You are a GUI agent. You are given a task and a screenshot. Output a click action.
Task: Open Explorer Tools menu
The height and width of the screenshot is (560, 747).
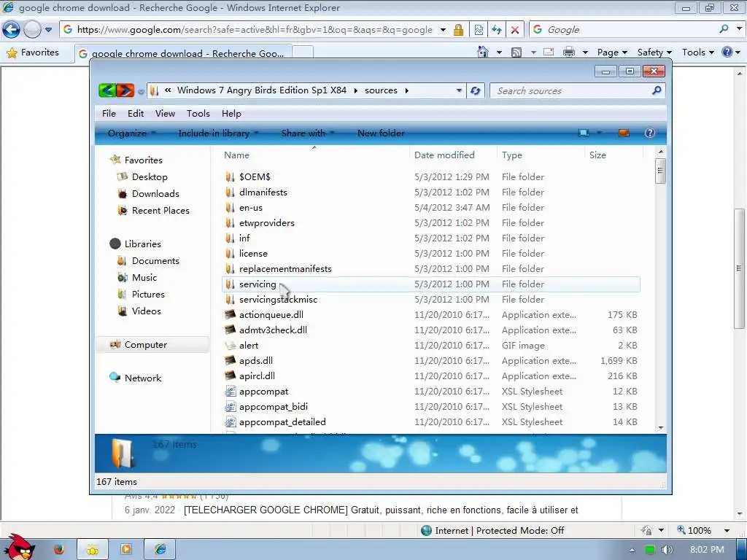point(198,113)
